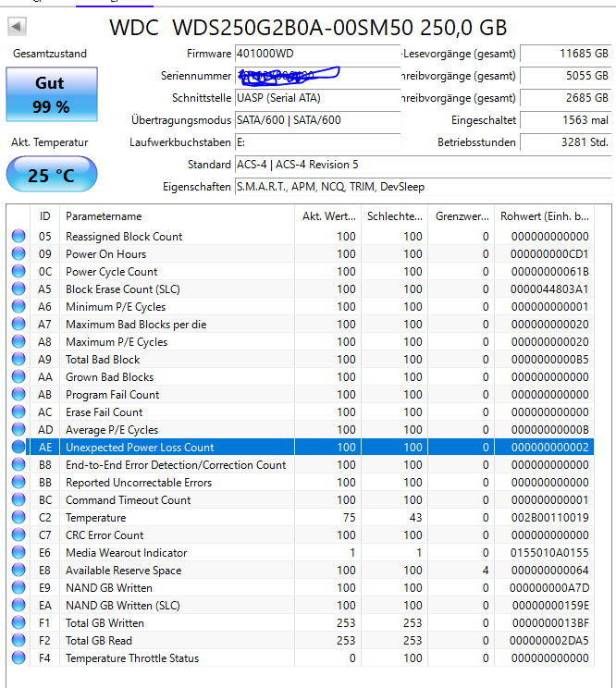Viewport: 616px width, 688px height.
Task: Focus the Übertragungsmodus field SATA/600
Action: [x=317, y=120]
